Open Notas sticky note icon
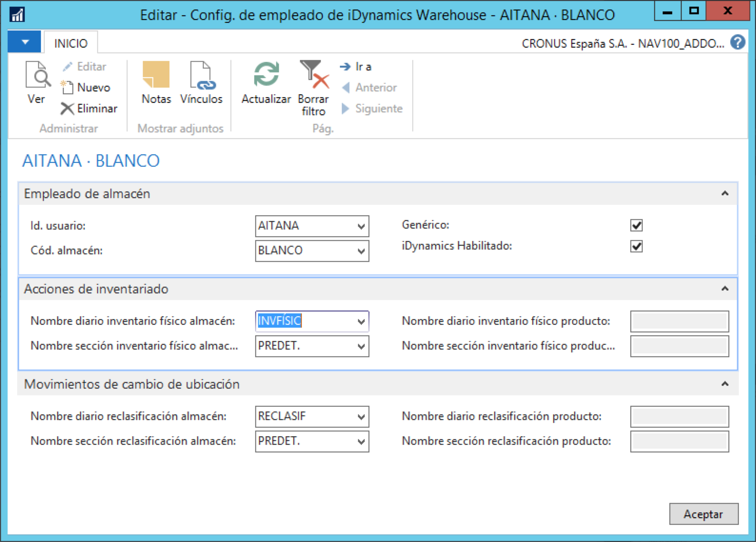 (156, 74)
